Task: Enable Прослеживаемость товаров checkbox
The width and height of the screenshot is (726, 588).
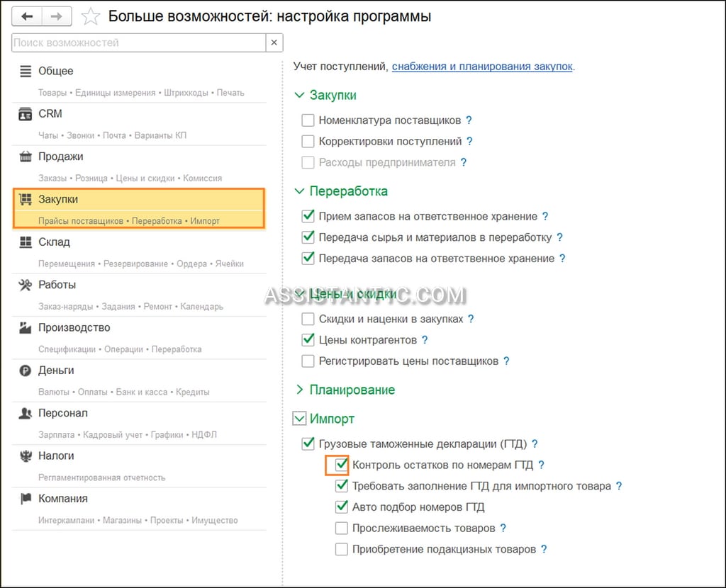Action: coord(342,528)
